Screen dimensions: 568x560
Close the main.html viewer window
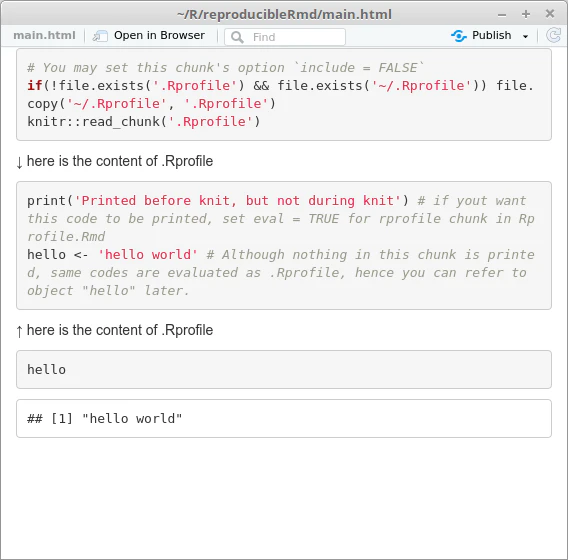coord(550,14)
